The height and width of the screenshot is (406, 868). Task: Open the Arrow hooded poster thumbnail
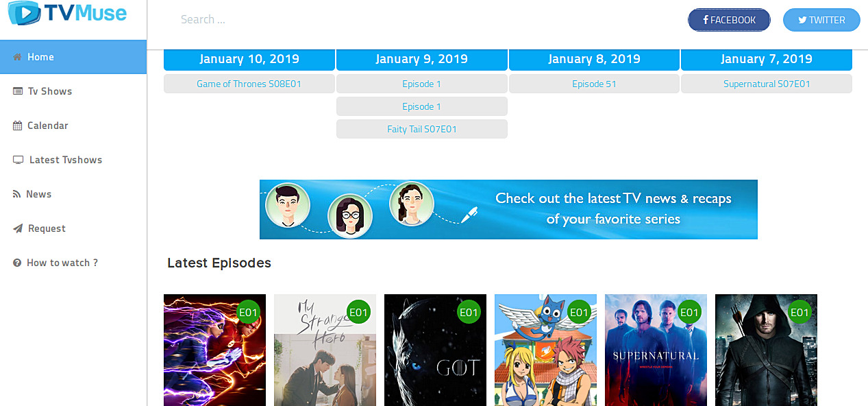766,350
